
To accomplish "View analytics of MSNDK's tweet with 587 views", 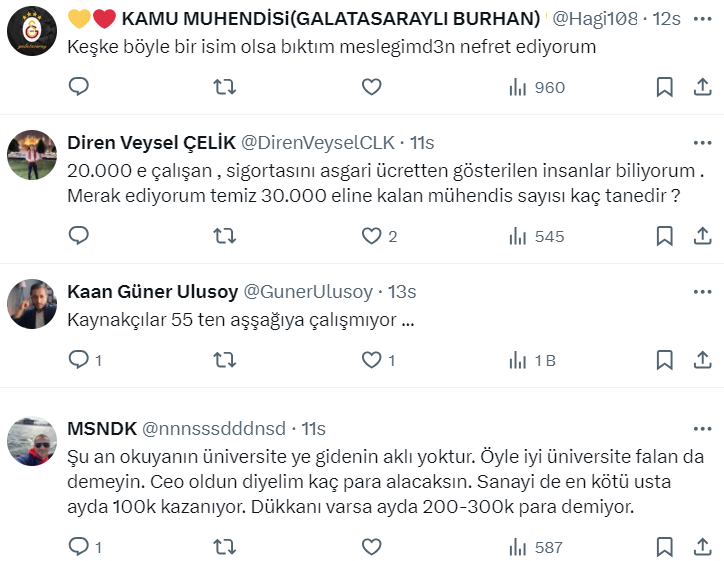I will pyautogui.click(x=537, y=547).
